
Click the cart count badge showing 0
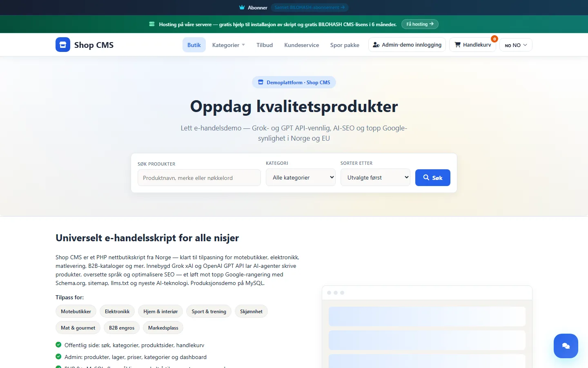tap(494, 39)
